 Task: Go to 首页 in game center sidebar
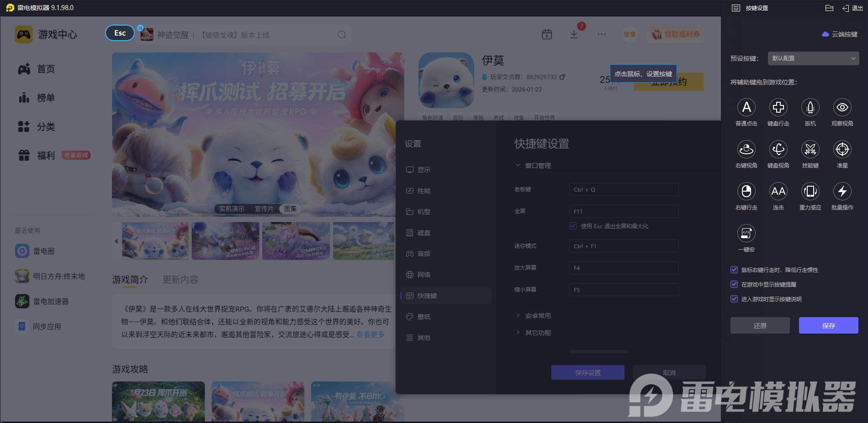point(37,69)
